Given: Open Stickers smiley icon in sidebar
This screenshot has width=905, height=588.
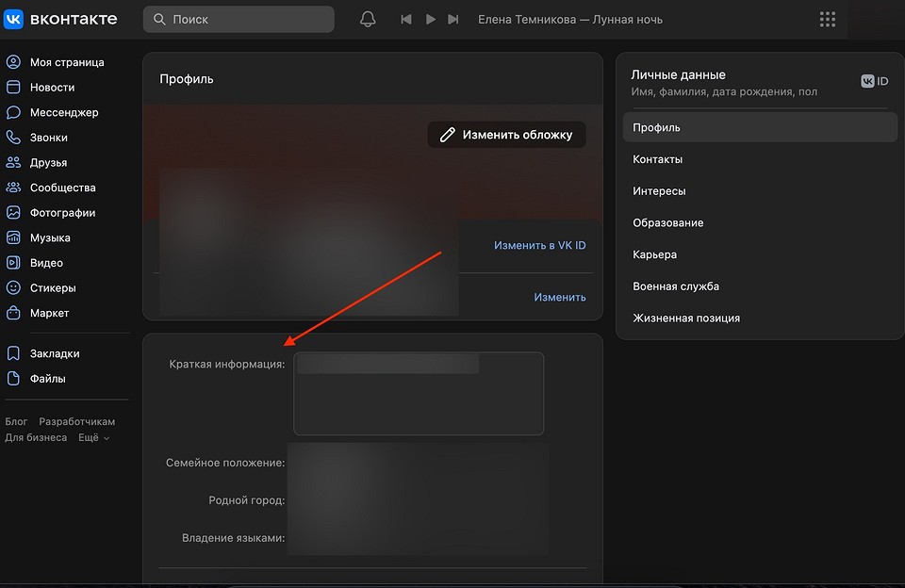Looking at the screenshot, I should point(13,287).
